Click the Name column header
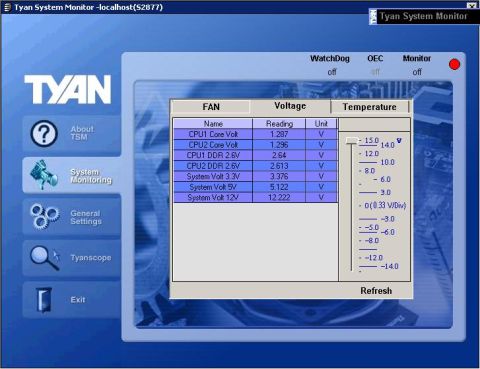The image size is (480, 369). (x=213, y=124)
